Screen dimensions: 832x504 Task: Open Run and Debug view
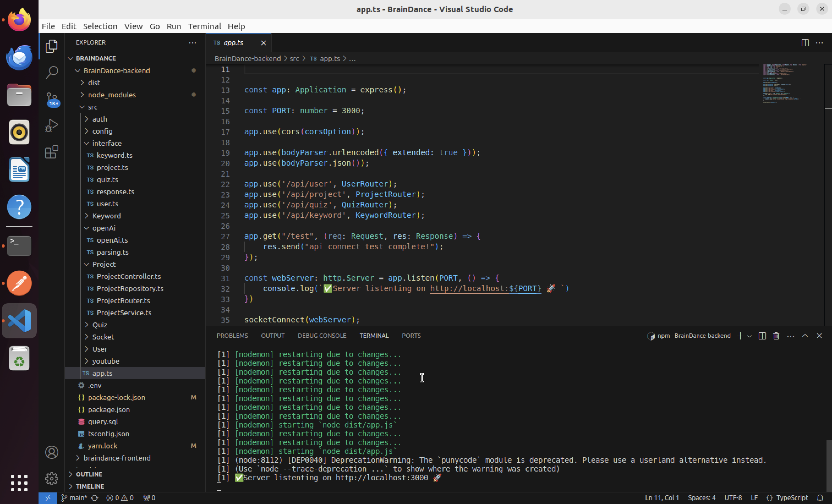(x=51, y=125)
